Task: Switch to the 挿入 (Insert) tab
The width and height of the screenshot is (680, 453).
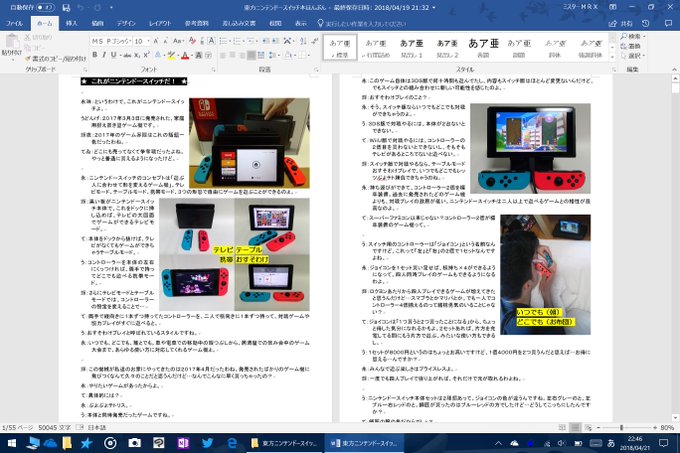Action: 72,23
